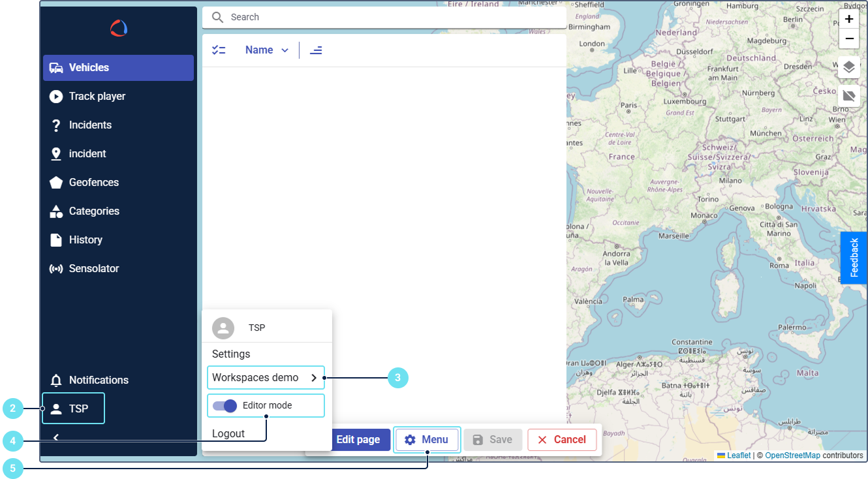Viewport: 868px width, 479px height.
Task: Click the Cancel button
Action: click(562, 440)
